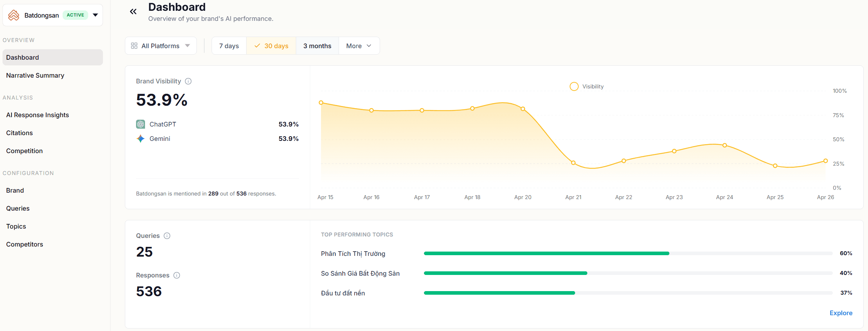868x331 pixels.
Task: Click the ChatGPT platform icon
Action: tap(141, 124)
